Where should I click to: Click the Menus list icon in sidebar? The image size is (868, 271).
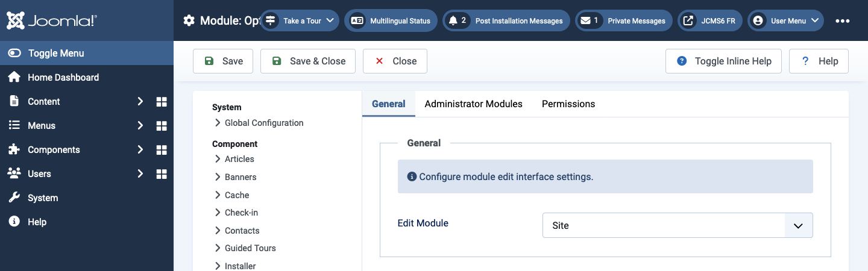pos(14,125)
